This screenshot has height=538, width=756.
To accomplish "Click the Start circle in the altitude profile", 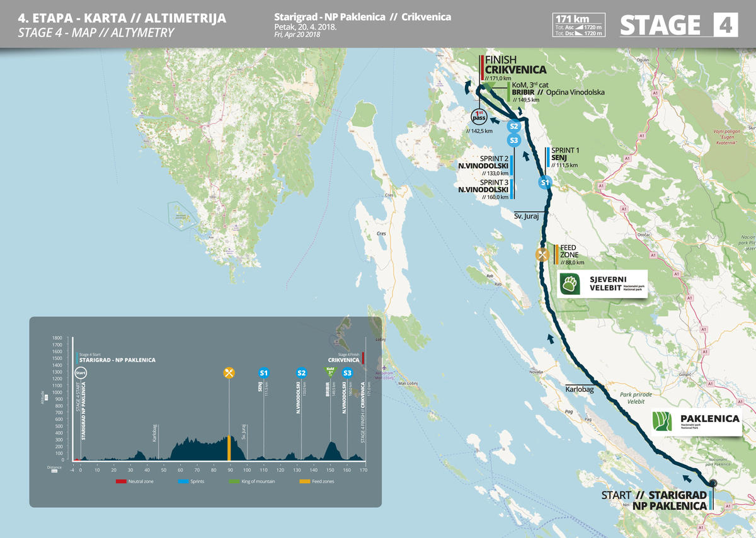I will [x=81, y=372].
